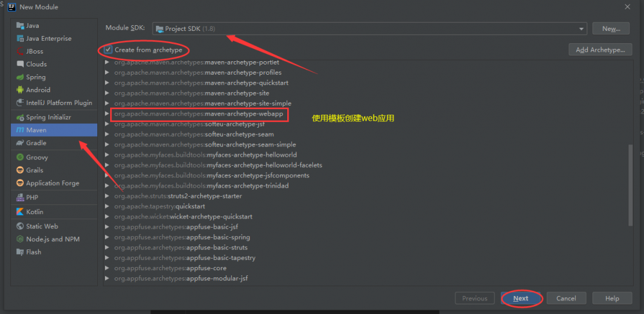Image resolution: width=644 pixels, height=314 pixels.
Task: Select Kotlin module type
Action: click(x=54, y=211)
